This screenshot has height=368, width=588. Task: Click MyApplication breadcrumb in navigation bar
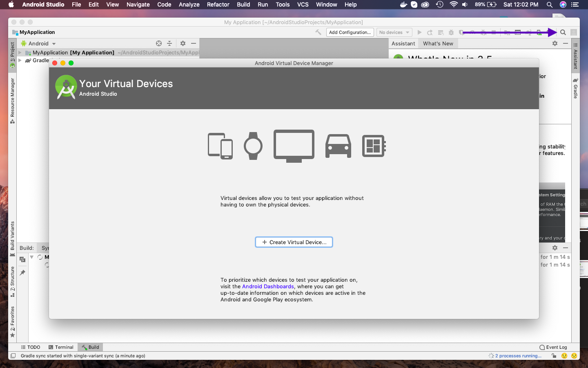pos(33,32)
